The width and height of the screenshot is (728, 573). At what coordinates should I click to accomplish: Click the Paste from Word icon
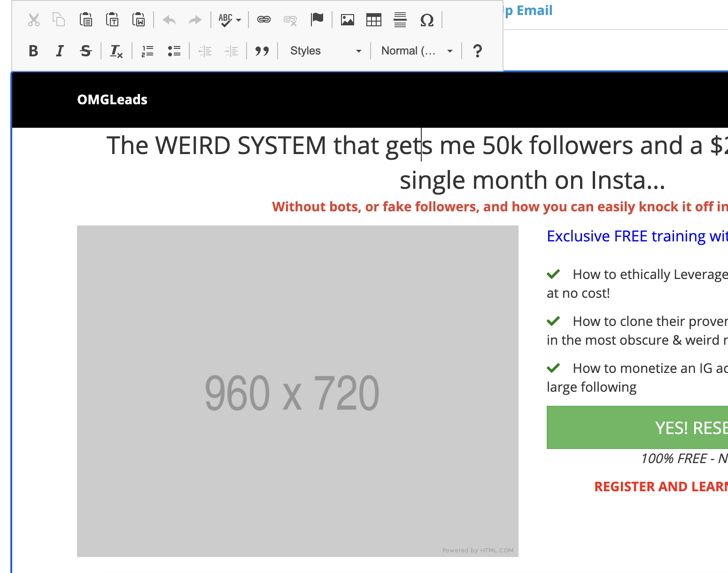pos(139,20)
